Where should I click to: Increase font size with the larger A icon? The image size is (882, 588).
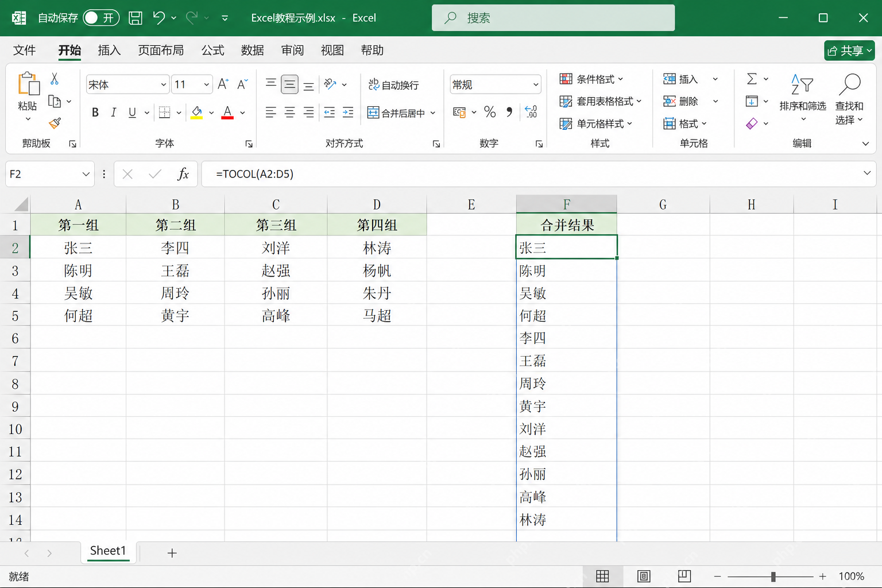pyautogui.click(x=223, y=84)
